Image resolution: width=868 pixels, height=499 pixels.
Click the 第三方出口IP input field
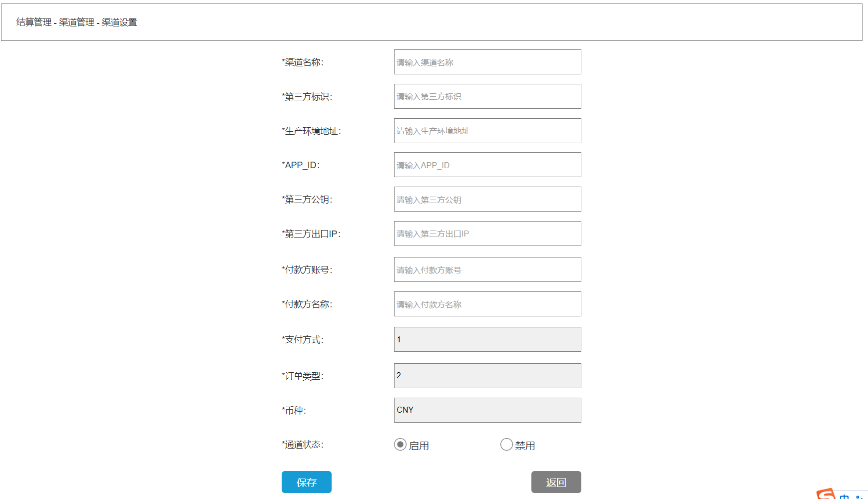pos(487,234)
